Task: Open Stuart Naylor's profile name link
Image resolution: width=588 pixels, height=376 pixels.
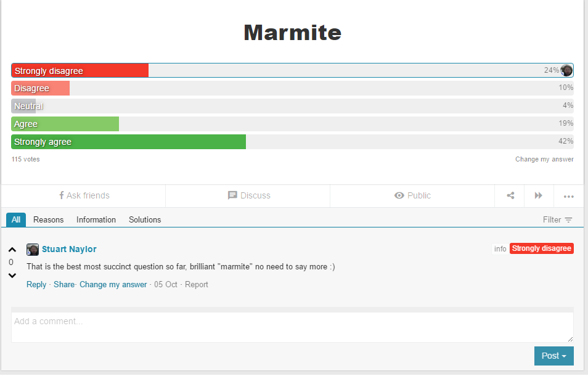Action: click(x=69, y=249)
